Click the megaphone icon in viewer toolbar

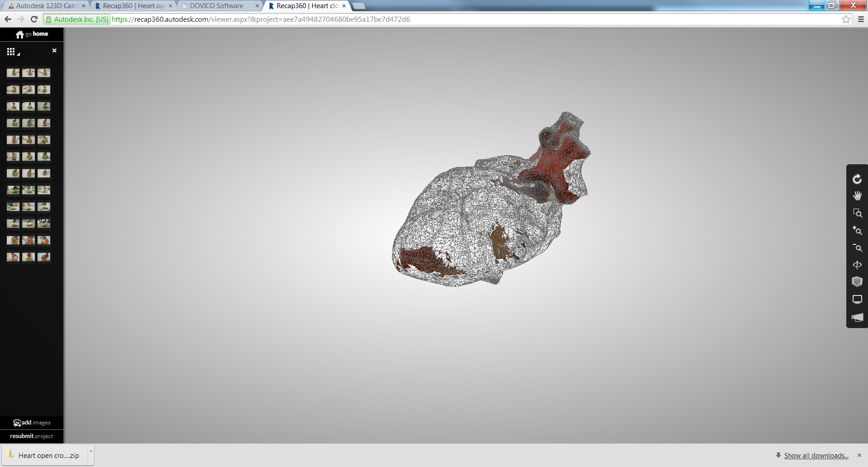(857, 317)
